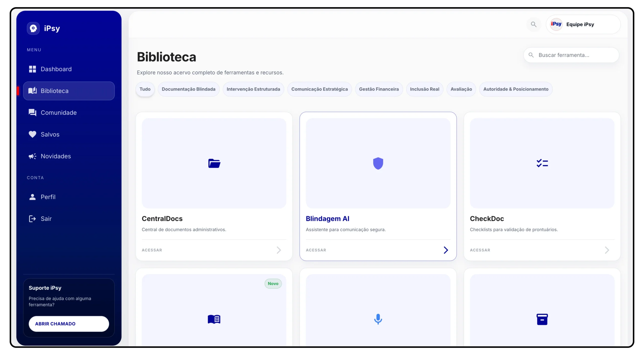Select the Tudo filter chip

pyautogui.click(x=145, y=89)
